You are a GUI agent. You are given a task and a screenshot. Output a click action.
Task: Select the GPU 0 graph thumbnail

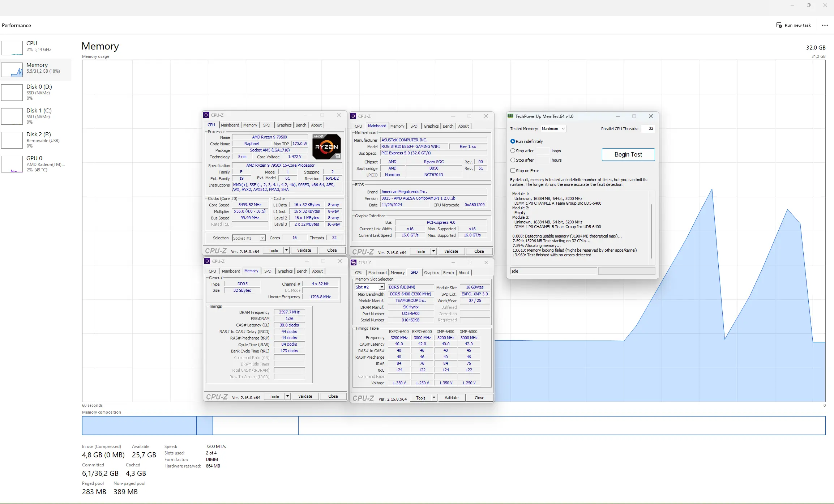click(12, 164)
